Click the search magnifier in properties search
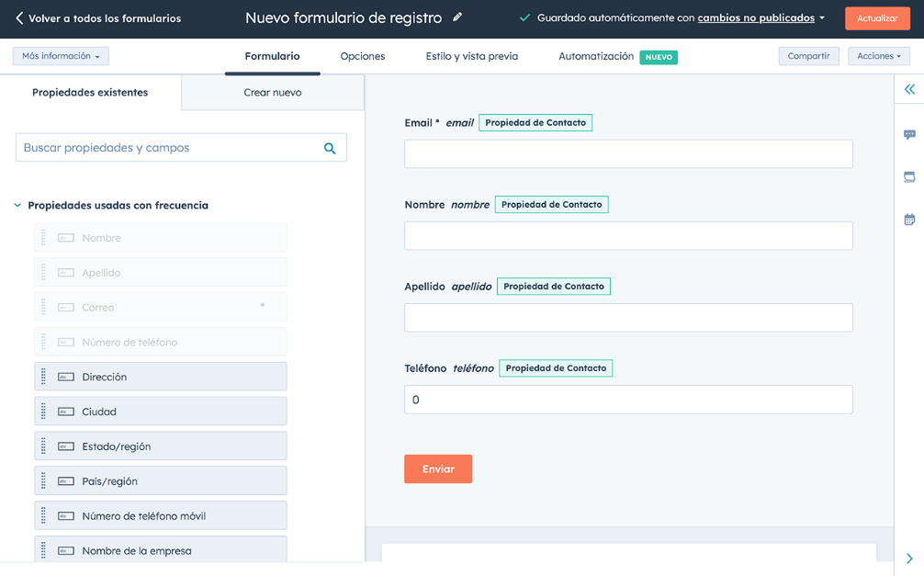 pos(330,147)
